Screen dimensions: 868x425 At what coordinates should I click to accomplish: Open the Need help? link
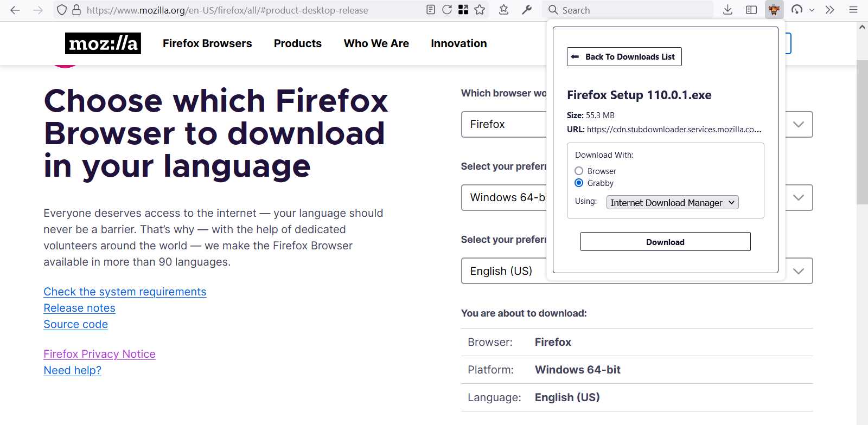click(x=72, y=370)
